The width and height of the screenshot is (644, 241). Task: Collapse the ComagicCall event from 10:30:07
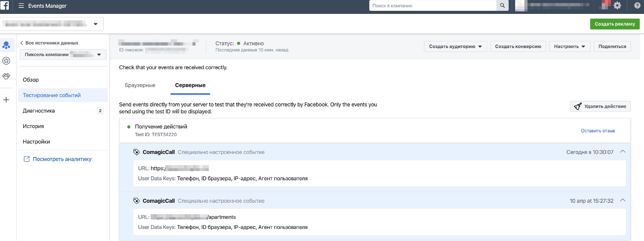(623, 152)
